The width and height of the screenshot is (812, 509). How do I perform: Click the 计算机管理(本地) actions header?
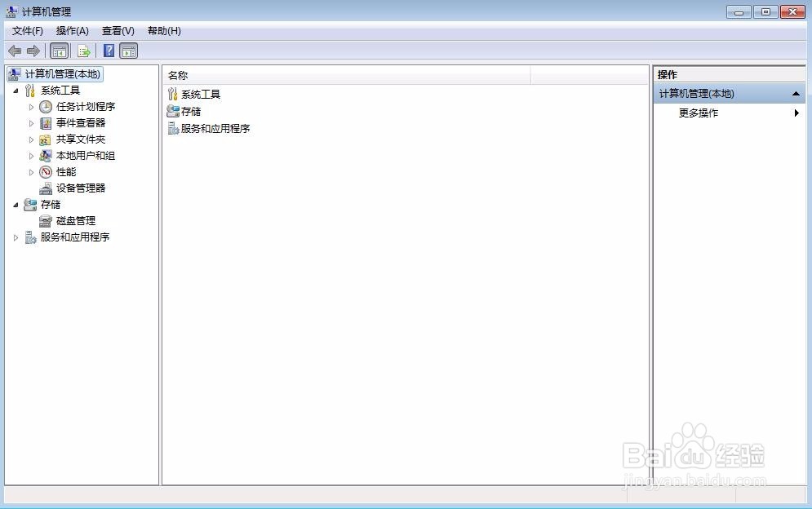pos(730,94)
